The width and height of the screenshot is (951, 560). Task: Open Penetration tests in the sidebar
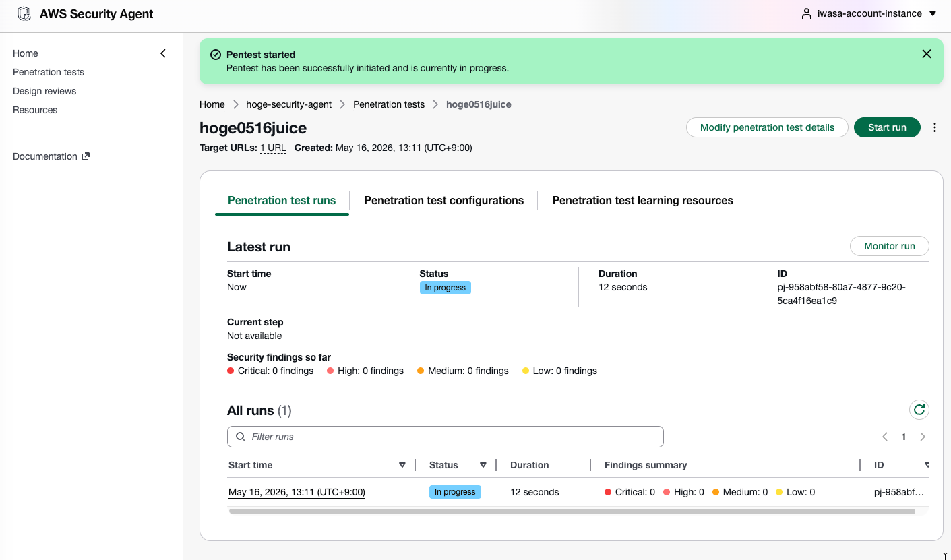click(49, 72)
